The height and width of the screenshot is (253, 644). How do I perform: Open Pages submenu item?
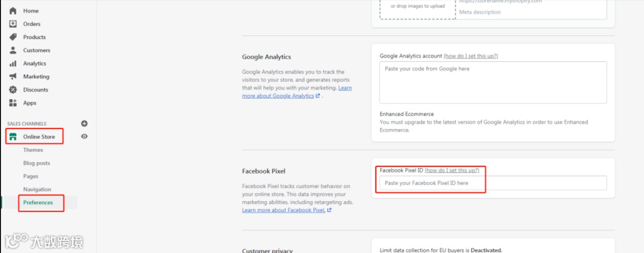click(31, 177)
